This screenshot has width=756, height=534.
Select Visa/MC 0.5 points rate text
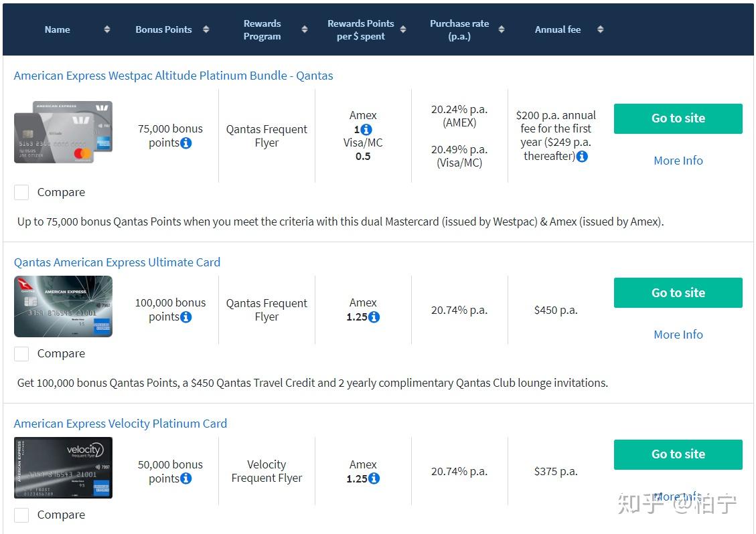click(x=362, y=149)
